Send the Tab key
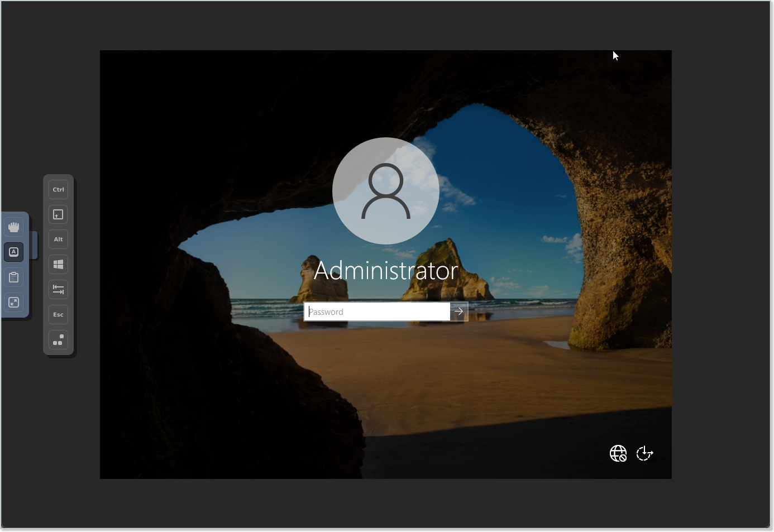 point(59,290)
